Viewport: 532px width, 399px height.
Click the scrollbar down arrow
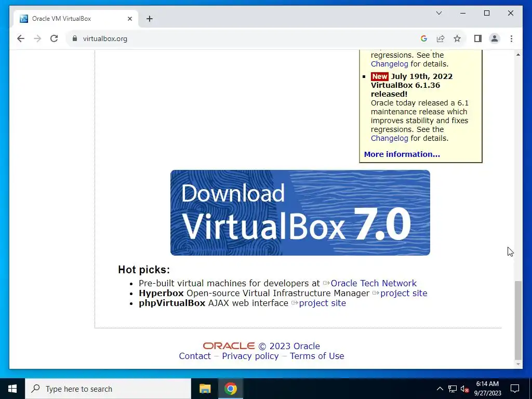coord(518,364)
